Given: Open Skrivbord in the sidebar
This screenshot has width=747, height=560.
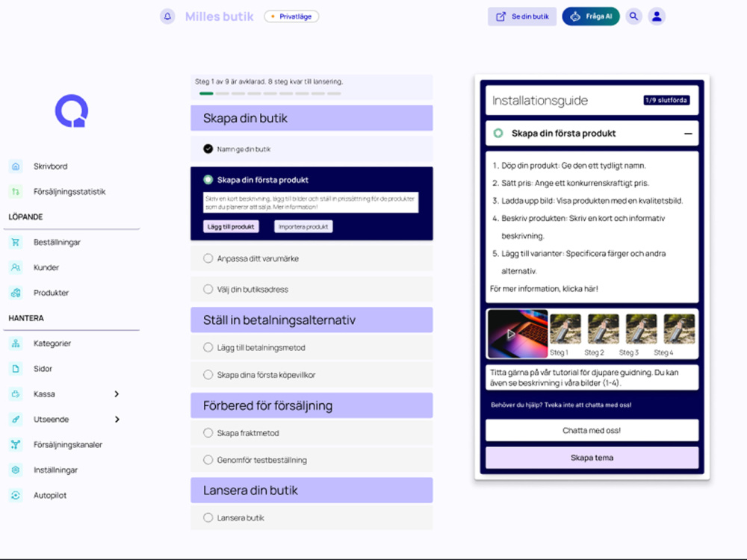Looking at the screenshot, I should 51,167.
